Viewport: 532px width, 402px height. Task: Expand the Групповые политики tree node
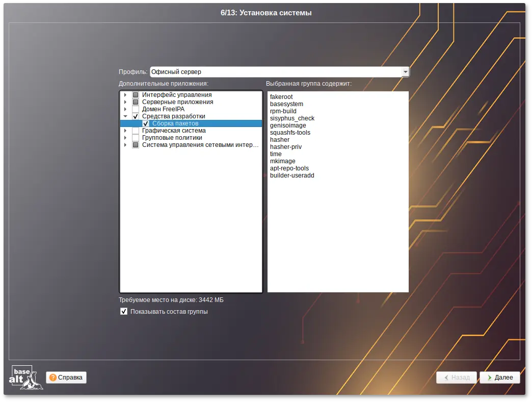(125, 138)
